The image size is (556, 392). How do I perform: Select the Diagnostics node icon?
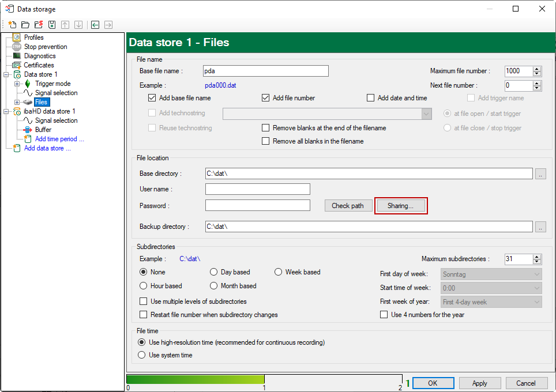[x=17, y=56]
